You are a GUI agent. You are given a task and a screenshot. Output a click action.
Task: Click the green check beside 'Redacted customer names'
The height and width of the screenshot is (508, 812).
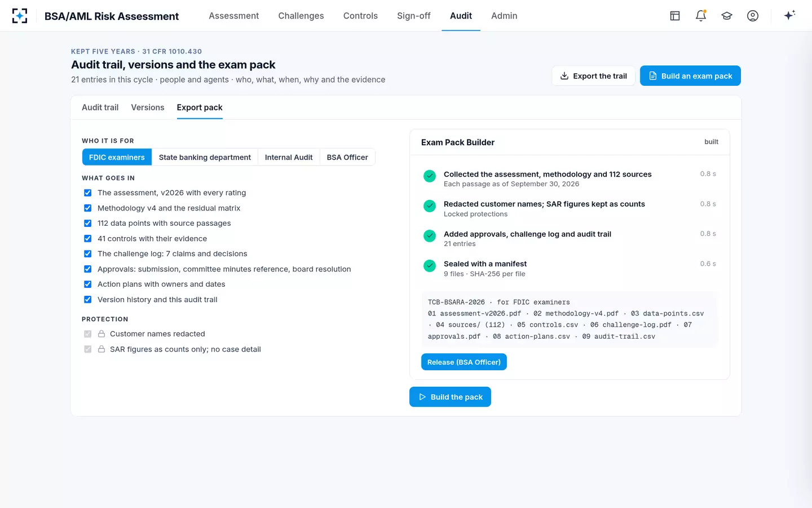(x=430, y=206)
